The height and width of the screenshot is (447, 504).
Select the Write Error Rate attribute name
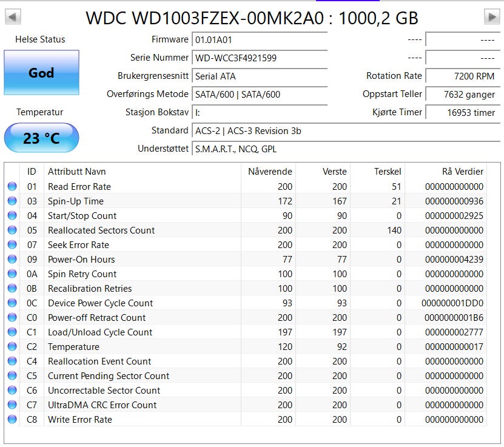[79, 419]
